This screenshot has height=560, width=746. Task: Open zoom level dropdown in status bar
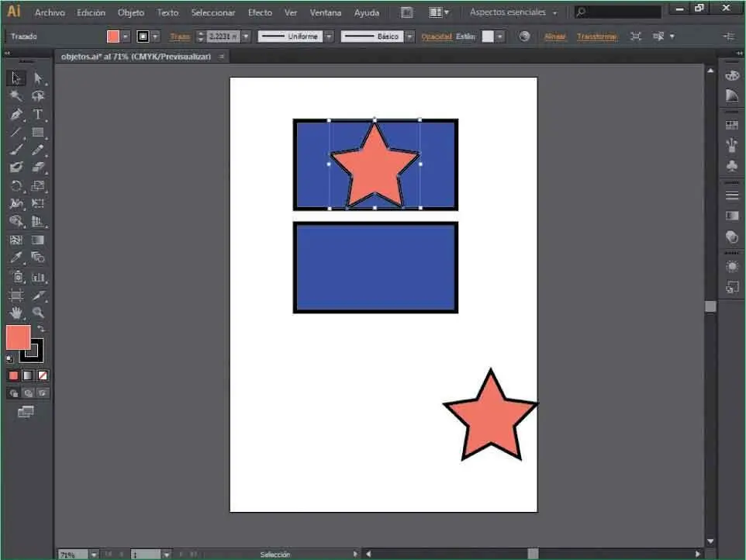pyautogui.click(x=94, y=555)
